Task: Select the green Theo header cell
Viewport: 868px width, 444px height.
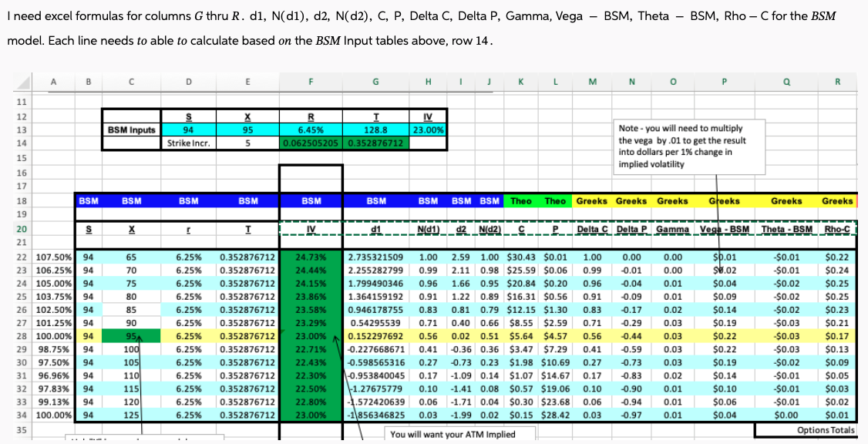Action: tap(520, 200)
